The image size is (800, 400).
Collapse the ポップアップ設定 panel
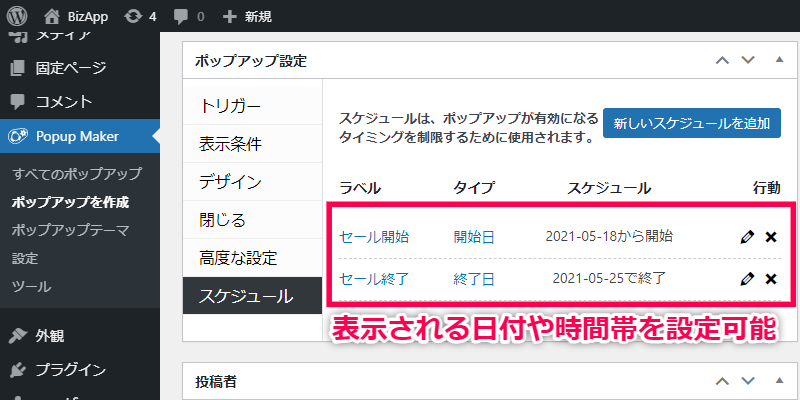point(779,59)
